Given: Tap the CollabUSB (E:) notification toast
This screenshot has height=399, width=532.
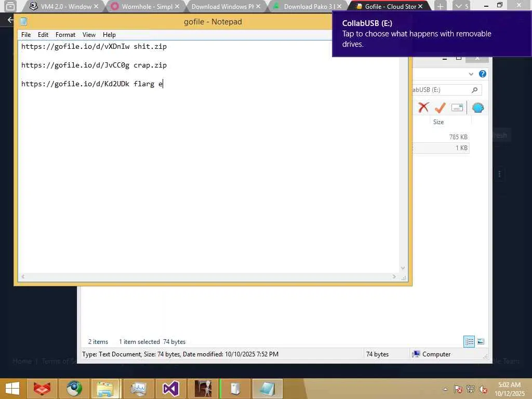Looking at the screenshot, I should [432, 34].
